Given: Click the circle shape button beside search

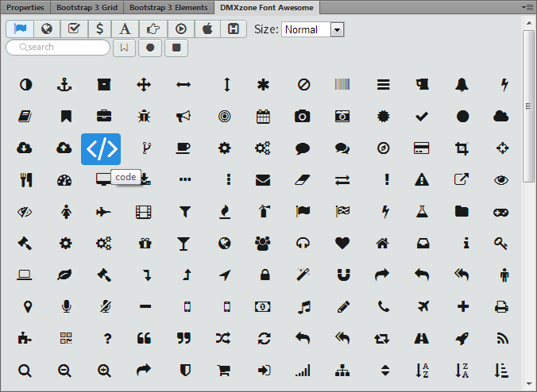Looking at the screenshot, I should click(x=150, y=48).
